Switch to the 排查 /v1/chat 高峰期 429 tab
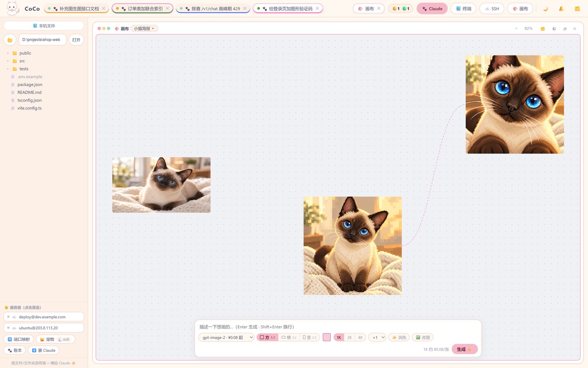This screenshot has width=588, height=368. click(212, 8)
